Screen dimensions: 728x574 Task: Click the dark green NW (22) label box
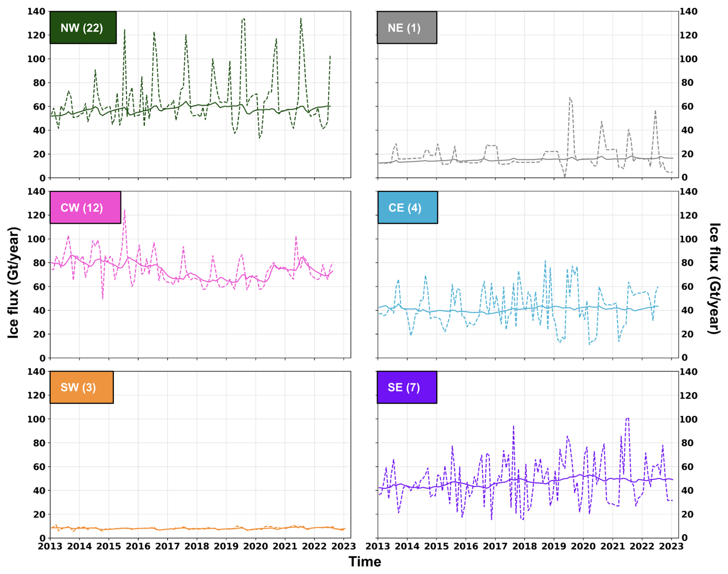[83, 28]
